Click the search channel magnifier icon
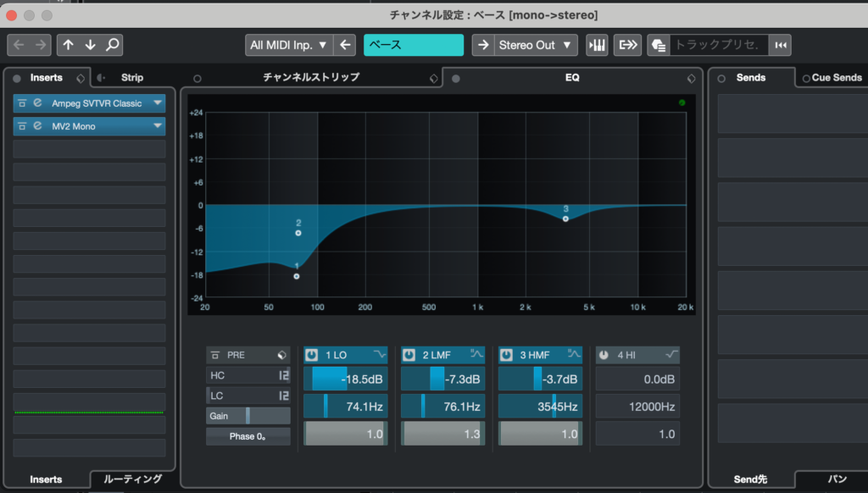 point(111,45)
